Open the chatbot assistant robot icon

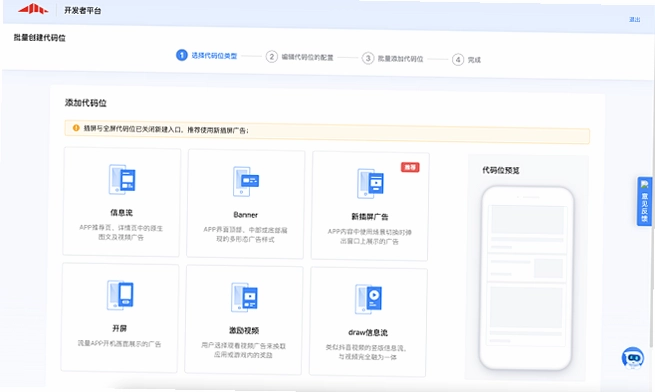[633, 358]
